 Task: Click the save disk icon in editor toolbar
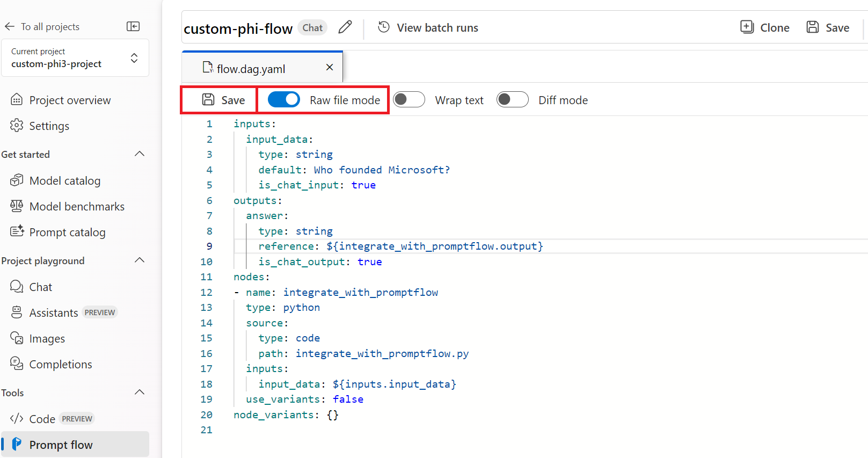pyautogui.click(x=208, y=99)
